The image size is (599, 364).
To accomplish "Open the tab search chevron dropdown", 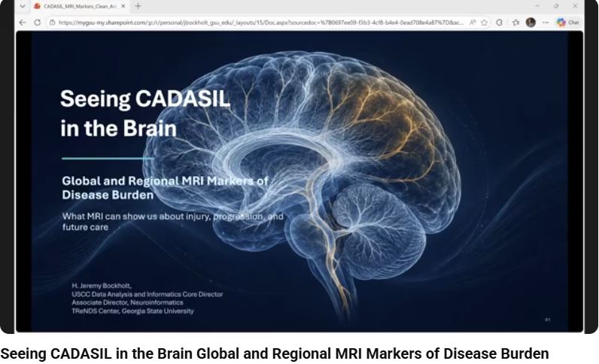I will [x=23, y=7].
